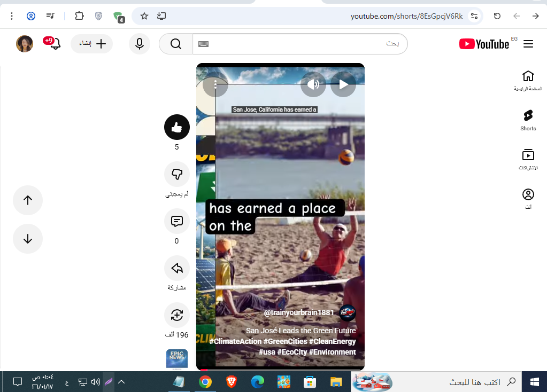Open the taskbar clock and date
The width and height of the screenshot is (547, 392).
[x=43, y=382]
